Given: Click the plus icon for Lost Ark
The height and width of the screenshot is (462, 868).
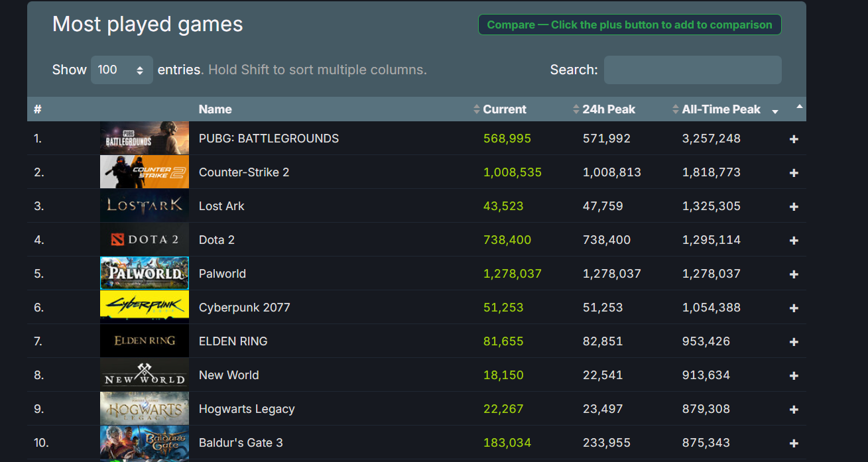Looking at the screenshot, I should pyautogui.click(x=794, y=207).
